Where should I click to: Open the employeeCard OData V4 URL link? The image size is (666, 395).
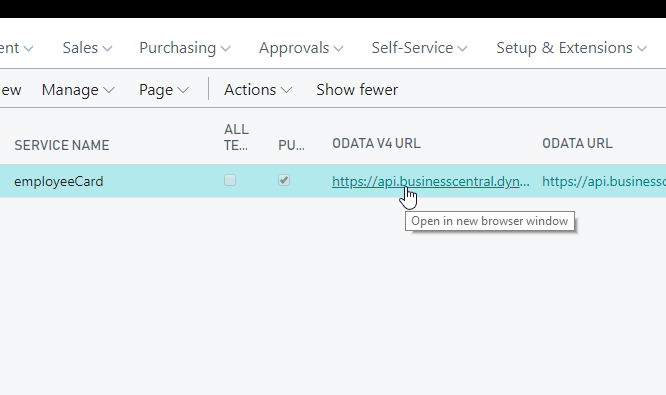(x=430, y=181)
